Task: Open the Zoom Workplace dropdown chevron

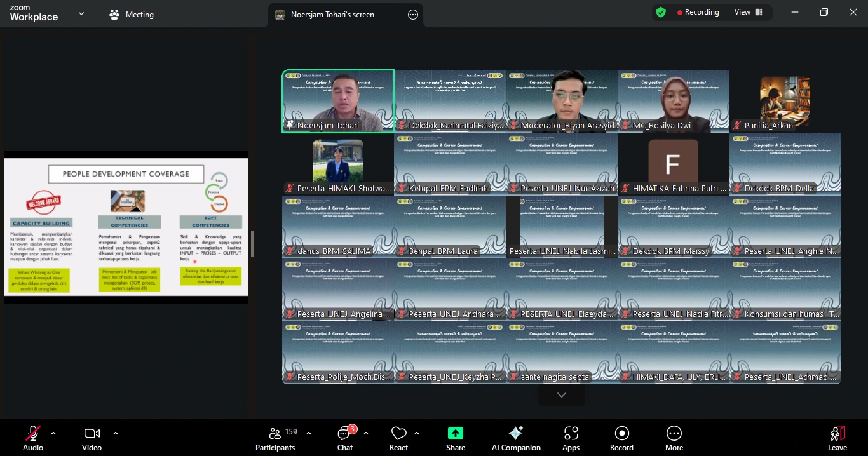Action: [x=81, y=14]
